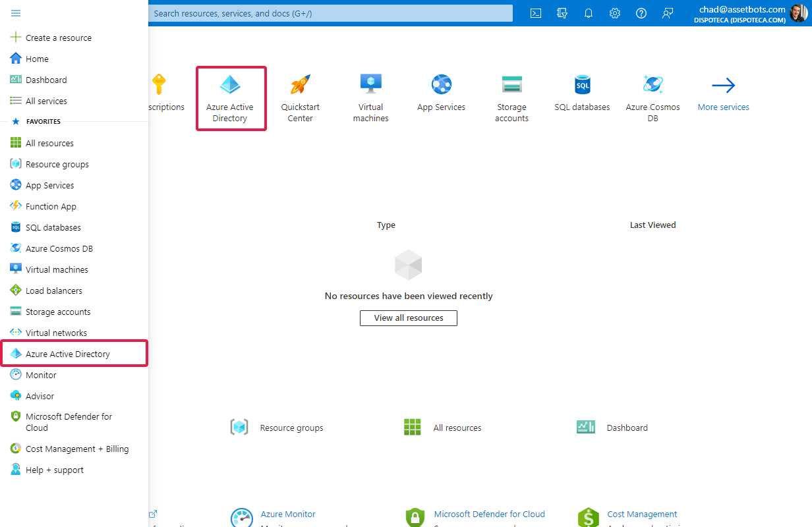Open Advisor in the sidebar

click(74, 396)
